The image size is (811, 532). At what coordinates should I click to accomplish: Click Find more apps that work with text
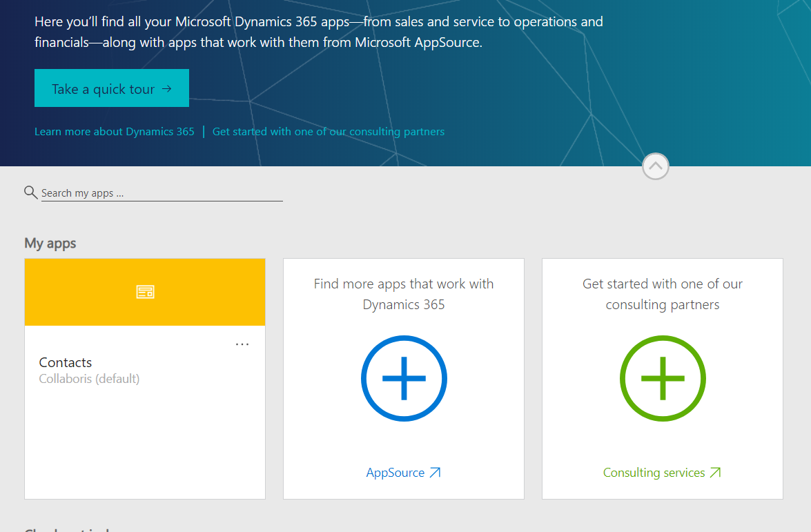pos(404,294)
